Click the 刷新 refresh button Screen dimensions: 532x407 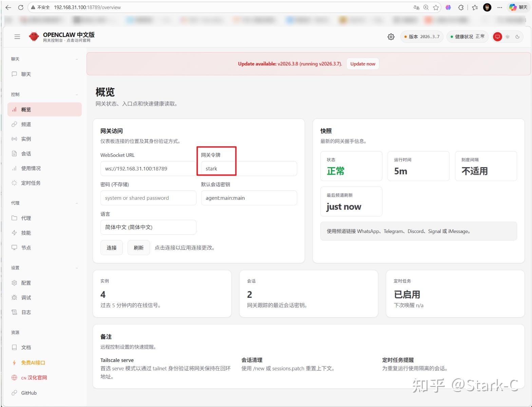pos(138,248)
